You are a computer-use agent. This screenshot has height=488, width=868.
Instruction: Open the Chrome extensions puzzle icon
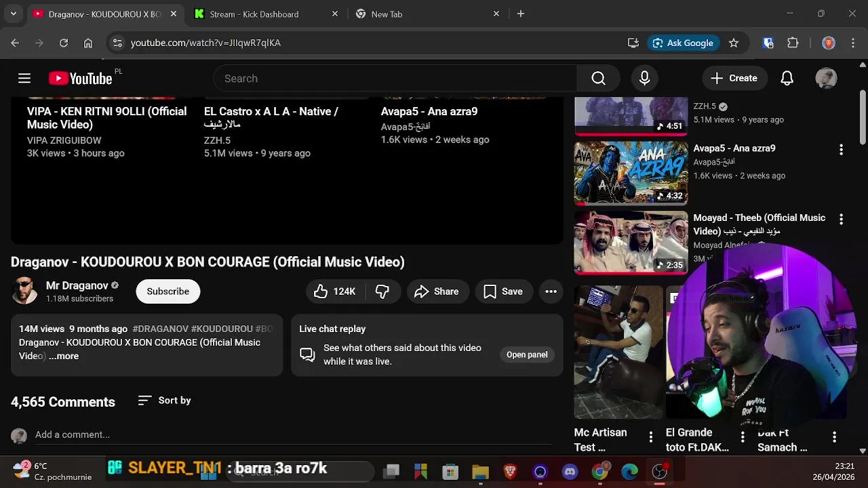coord(793,43)
